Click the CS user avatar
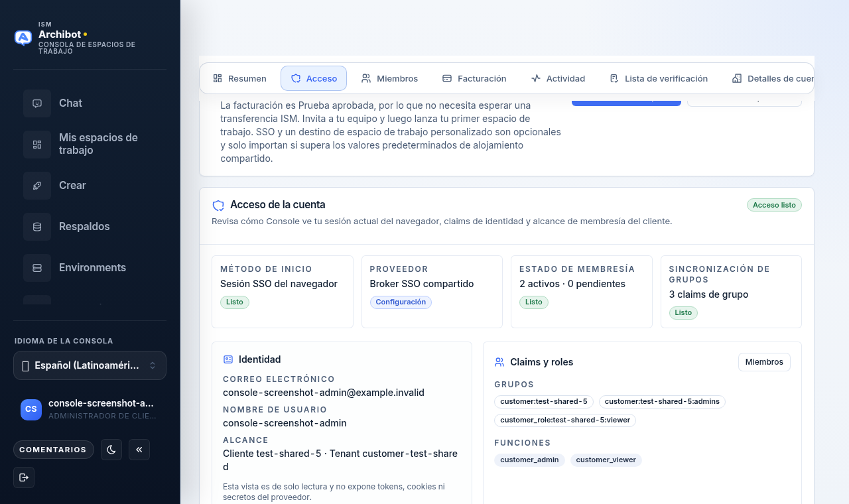The width and height of the screenshot is (849, 504). point(31,410)
